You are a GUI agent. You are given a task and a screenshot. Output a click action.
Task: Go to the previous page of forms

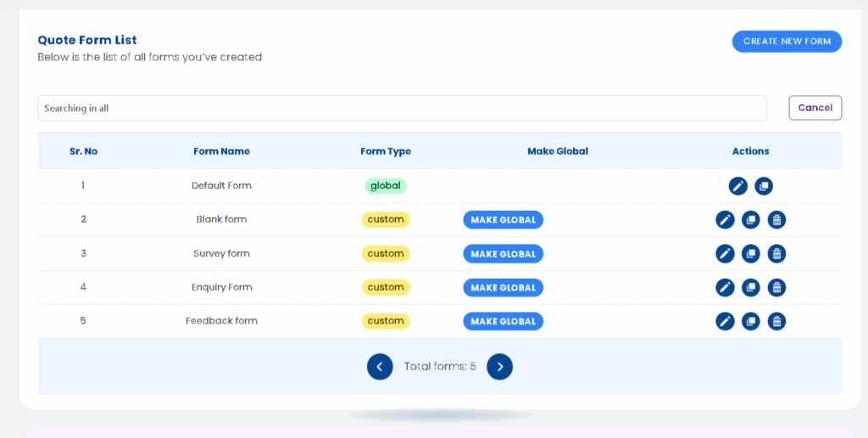pos(380,367)
